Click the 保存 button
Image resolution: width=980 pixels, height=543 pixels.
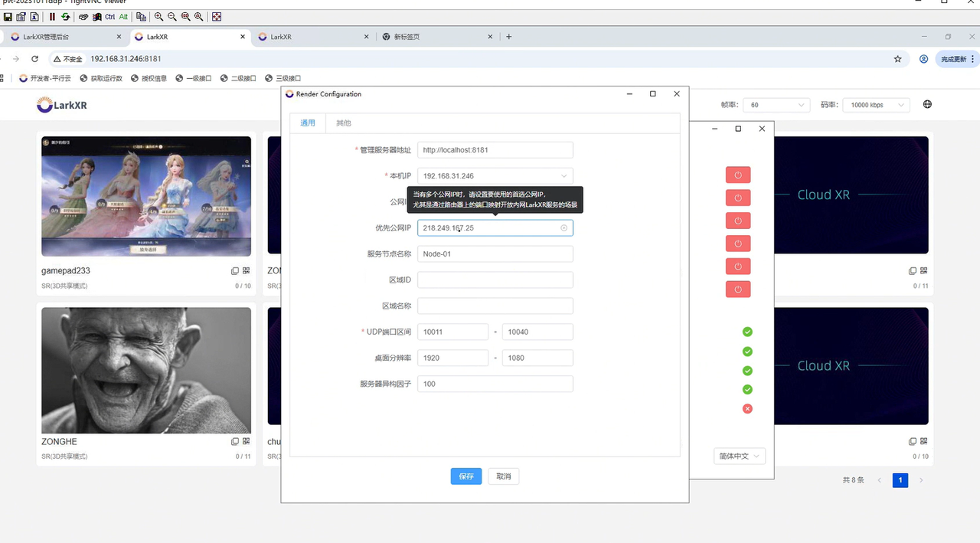(x=466, y=476)
